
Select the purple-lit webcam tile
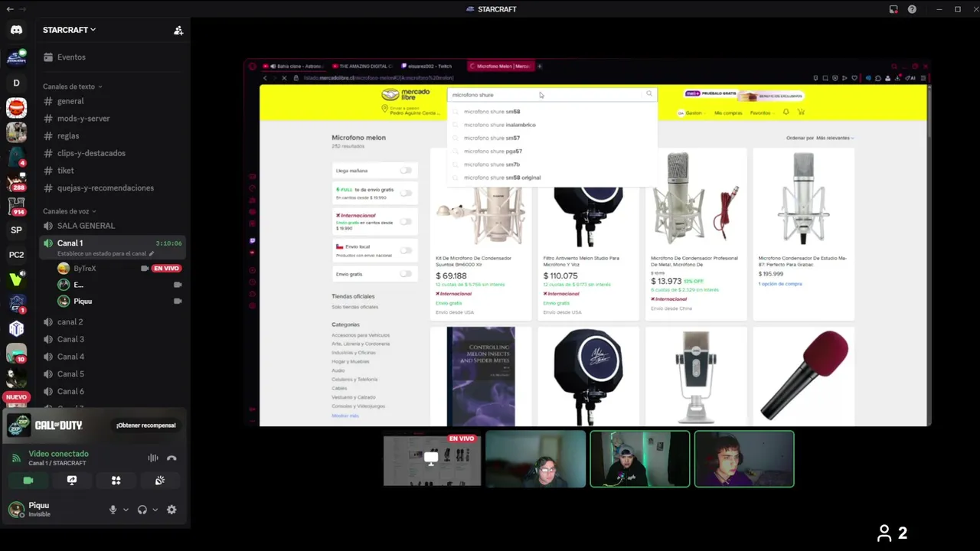(x=744, y=458)
